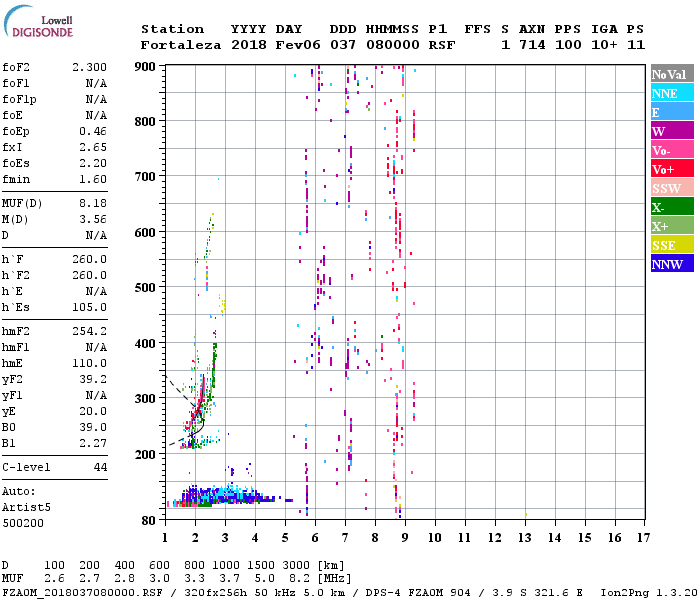Click the D 3000 km table value

[x=296, y=566]
